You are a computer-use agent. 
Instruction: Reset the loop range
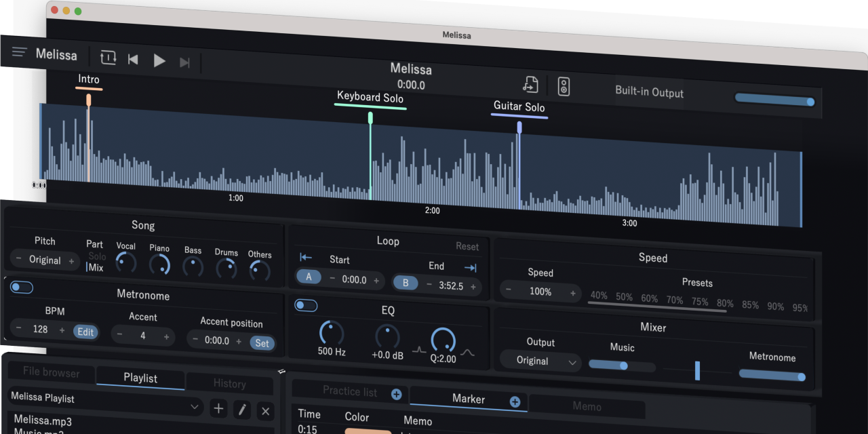(x=467, y=246)
